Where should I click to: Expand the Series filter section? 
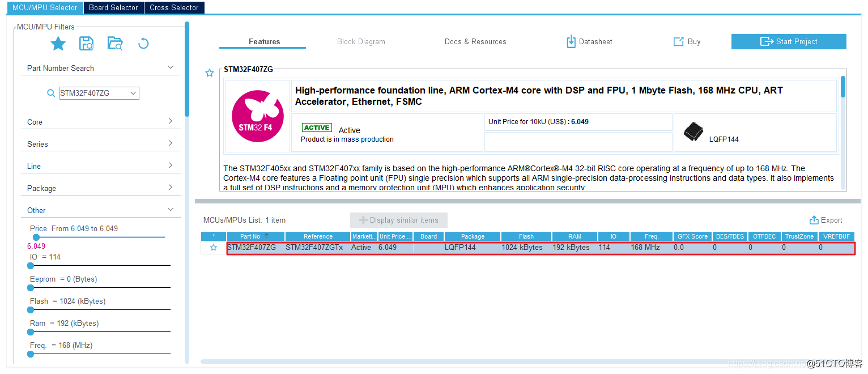pyautogui.click(x=171, y=143)
